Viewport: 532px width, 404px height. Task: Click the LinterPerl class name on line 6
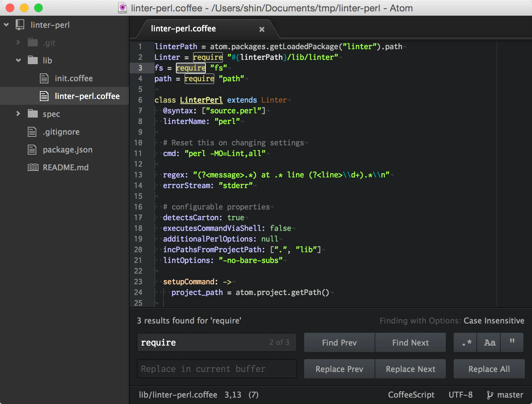pos(201,100)
